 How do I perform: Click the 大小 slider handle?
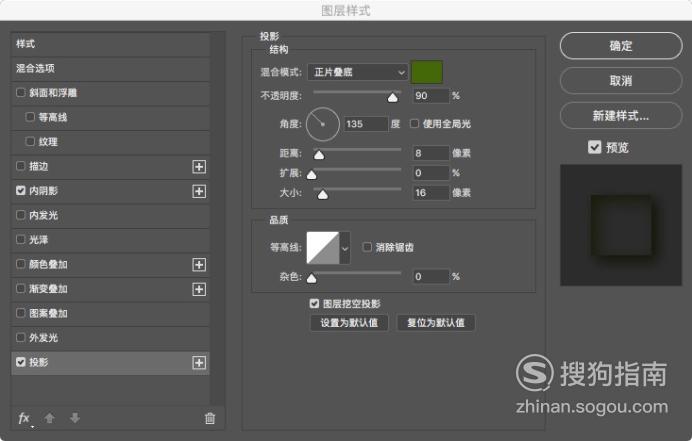point(323,194)
